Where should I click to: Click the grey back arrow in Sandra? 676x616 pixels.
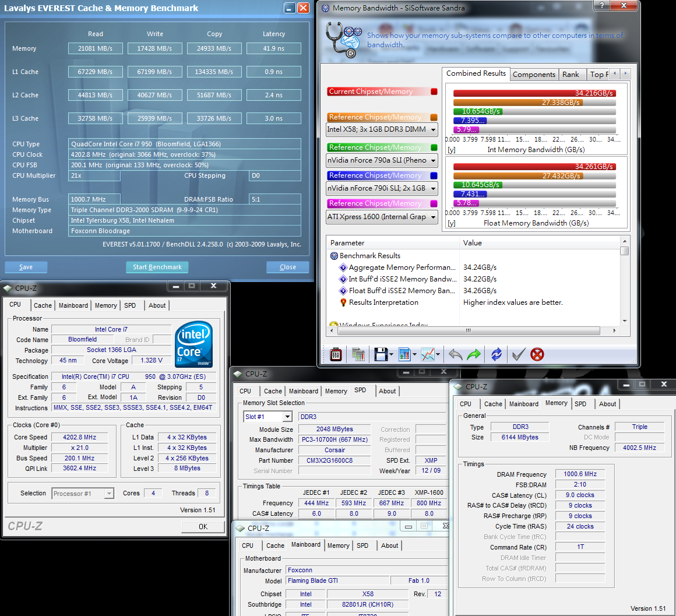tap(456, 355)
